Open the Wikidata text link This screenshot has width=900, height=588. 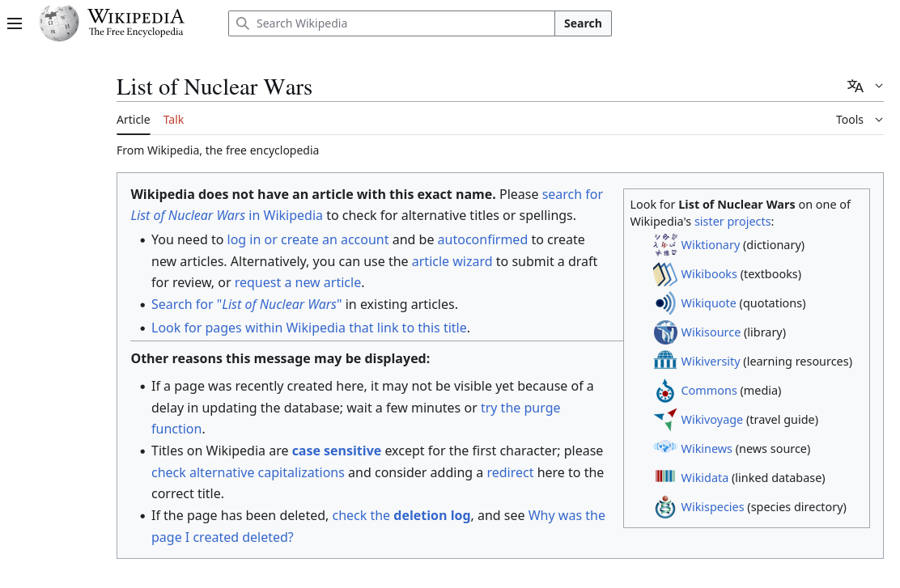point(704,478)
